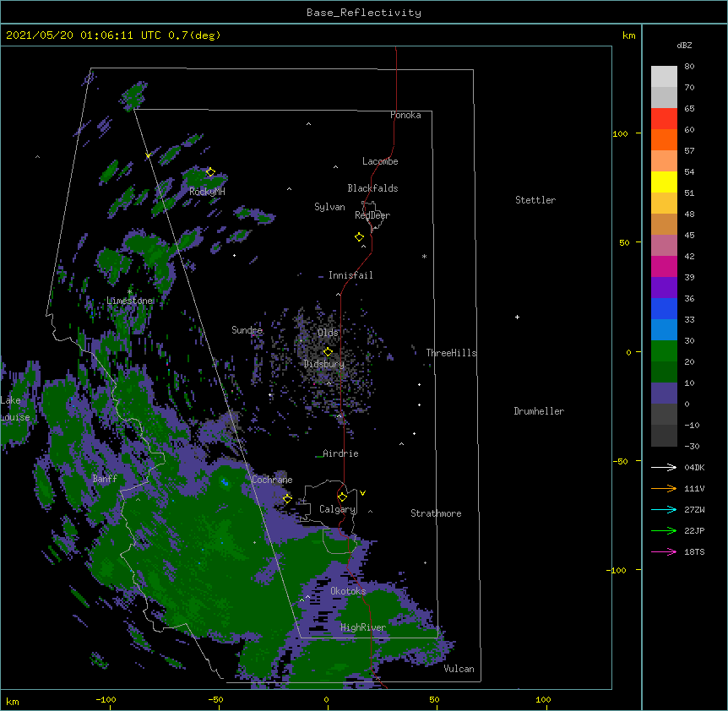Click yellow radar marker near Olds

coord(328,352)
